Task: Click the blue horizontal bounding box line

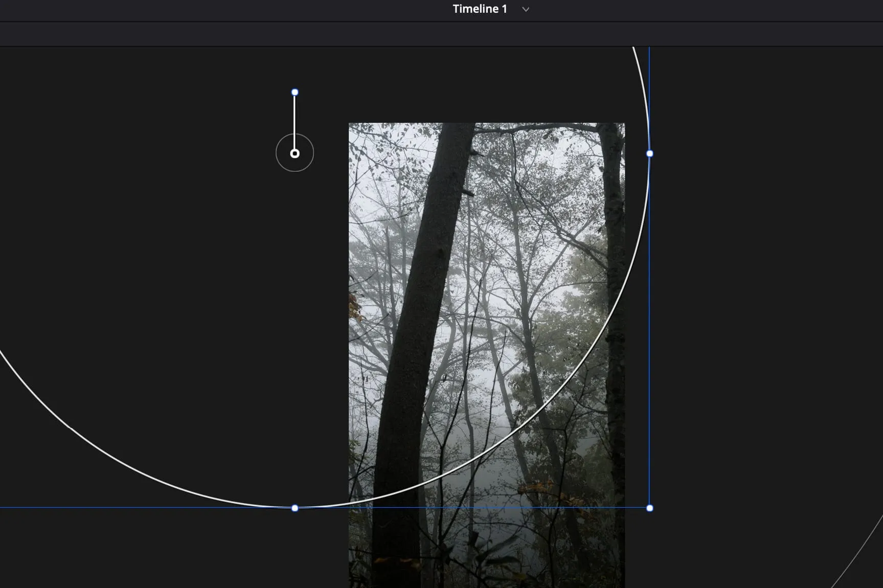Action: coord(153,508)
